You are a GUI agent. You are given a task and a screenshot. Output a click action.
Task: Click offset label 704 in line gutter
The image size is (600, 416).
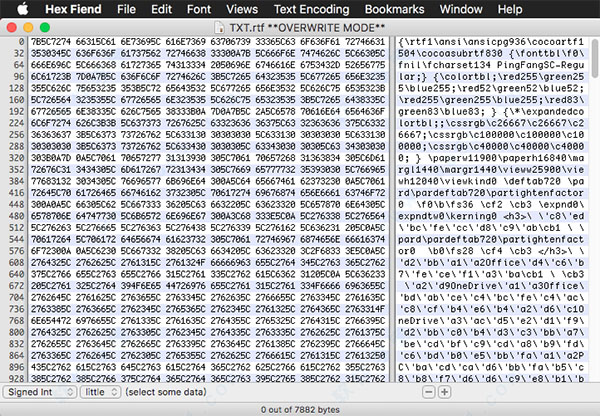point(16,297)
